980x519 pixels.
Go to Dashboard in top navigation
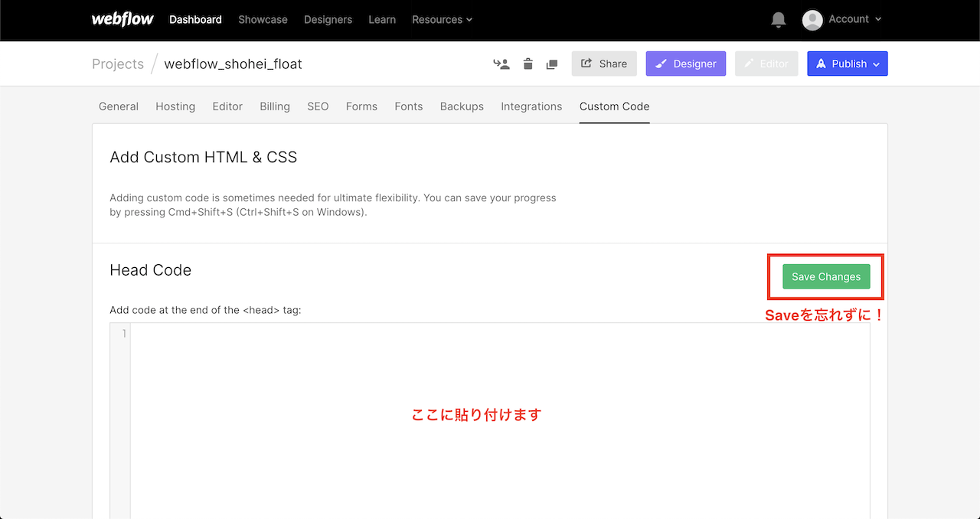tap(195, 20)
